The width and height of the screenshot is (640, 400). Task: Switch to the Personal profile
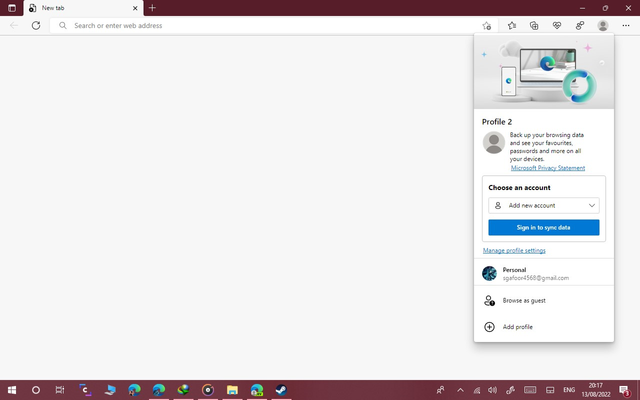pyautogui.click(x=544, y=273)
